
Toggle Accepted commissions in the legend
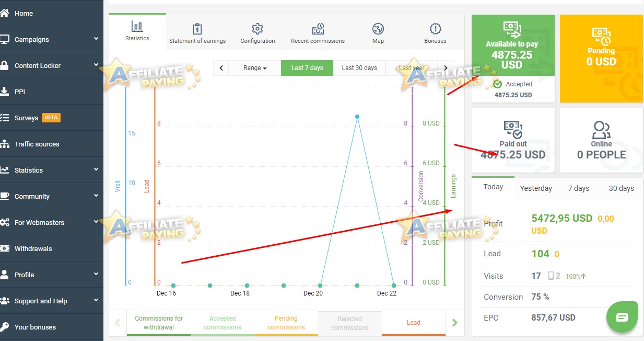coord(223,323)
